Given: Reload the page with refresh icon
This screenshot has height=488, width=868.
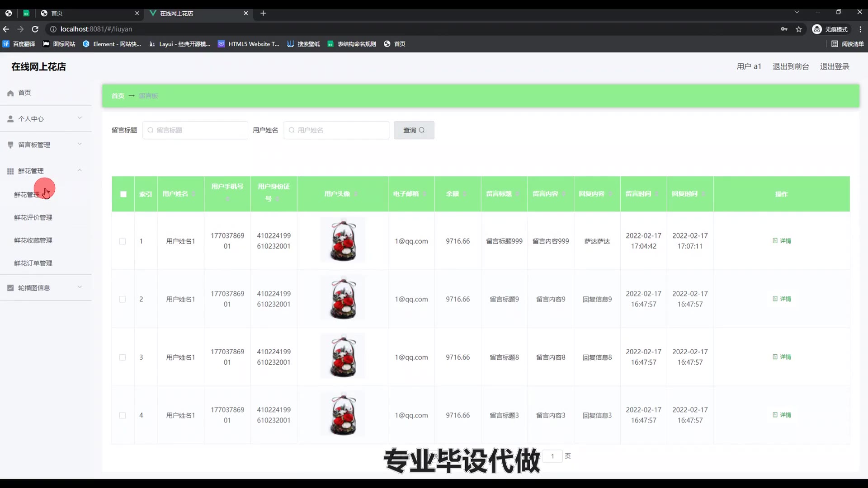Looking at the screenshot, I should (35, 29).
